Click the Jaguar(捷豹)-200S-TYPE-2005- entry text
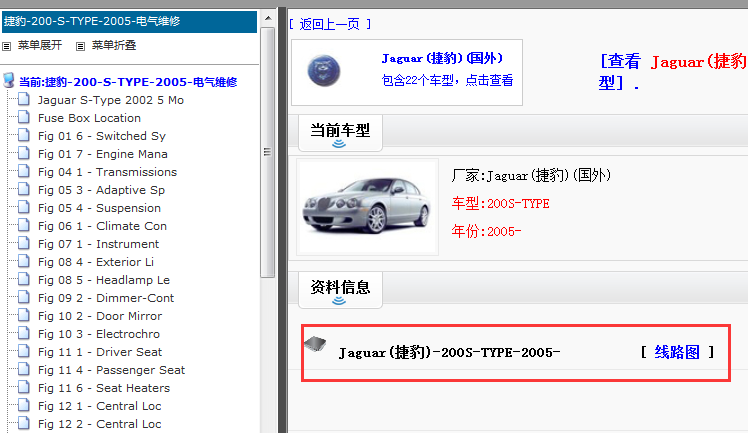748x433 pixels. (449, 353)
